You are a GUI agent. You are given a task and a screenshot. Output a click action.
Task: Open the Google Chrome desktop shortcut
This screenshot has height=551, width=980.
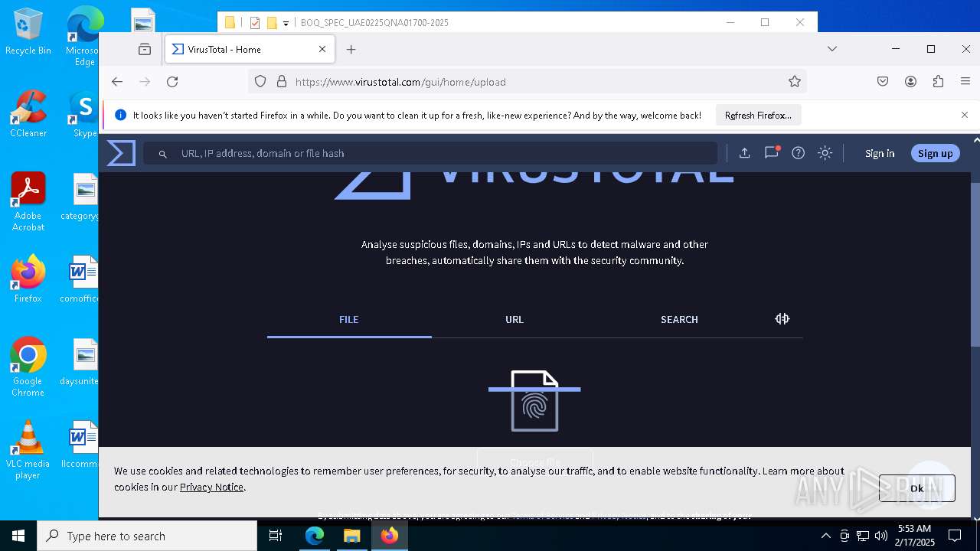[28, 367]
